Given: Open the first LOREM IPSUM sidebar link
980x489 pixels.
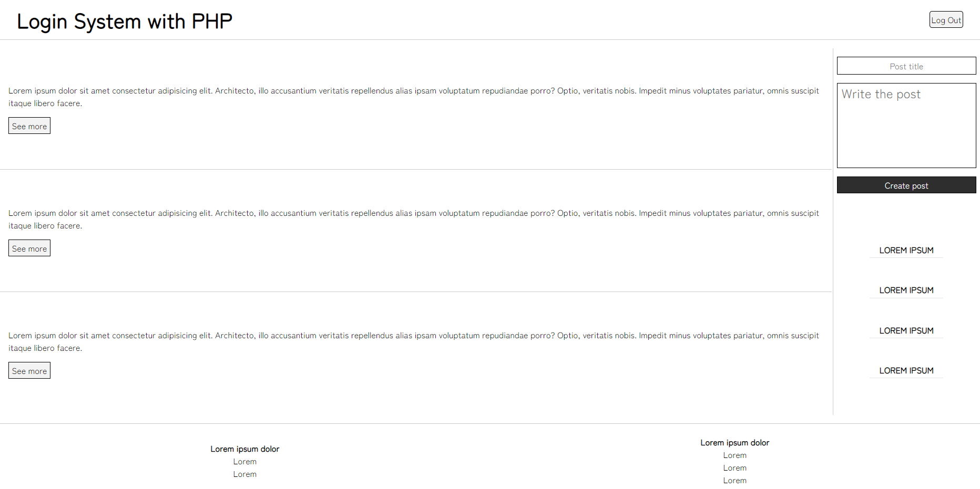Looking at the screenshot, I should 906,251.
